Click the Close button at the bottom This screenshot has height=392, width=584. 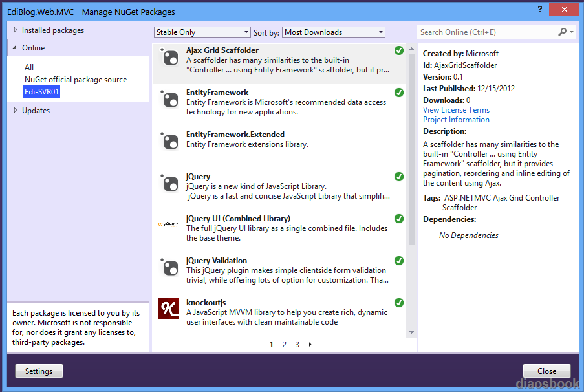(x=546, y=371)
